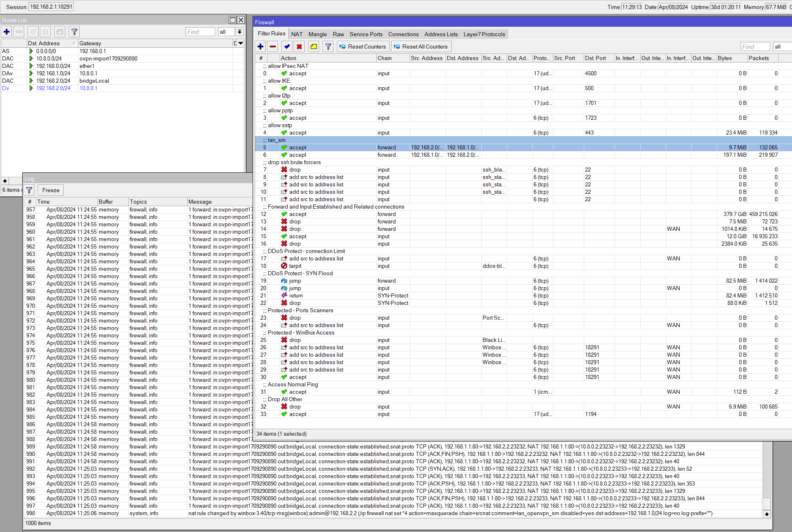The image size is (792, 532).
Task: Click jump icon of rule 19
Action: 284,281
